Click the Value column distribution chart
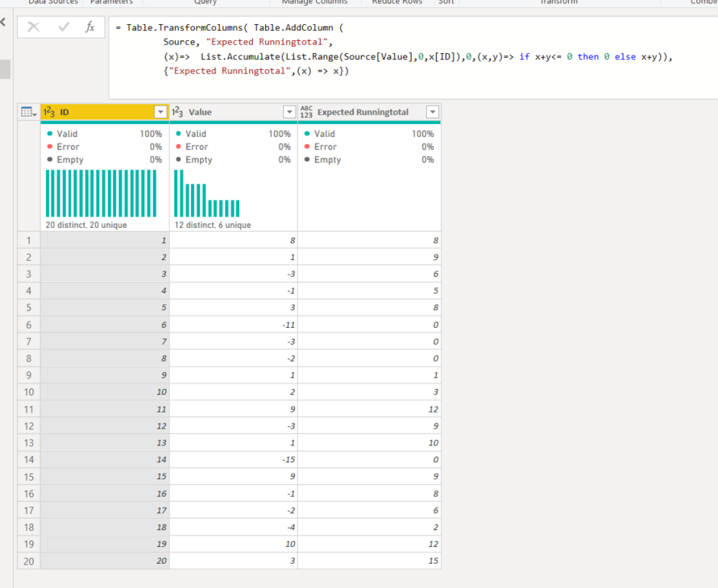Image resolution: width=718 pixels, height=588 pixels. click(207, 193)
